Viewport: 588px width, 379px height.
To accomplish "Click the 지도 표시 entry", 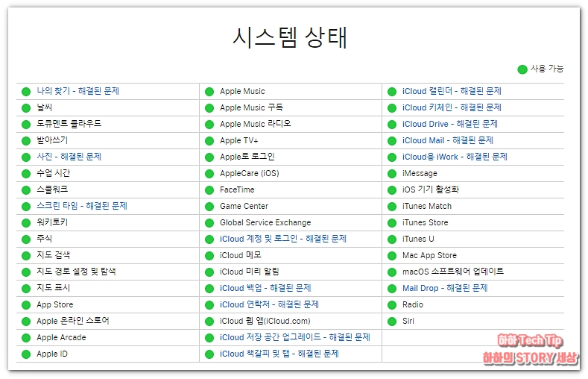I will 53,288.
